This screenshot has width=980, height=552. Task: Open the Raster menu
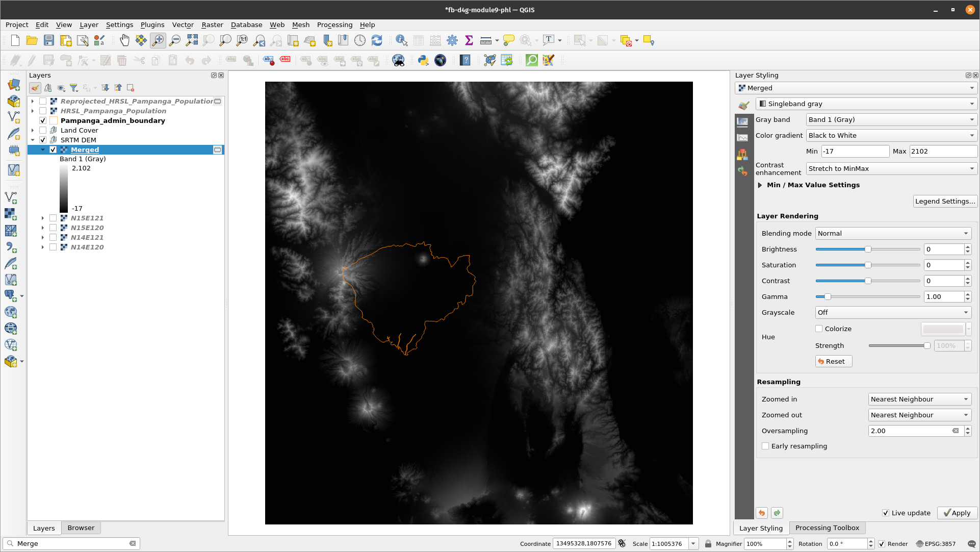212,24
